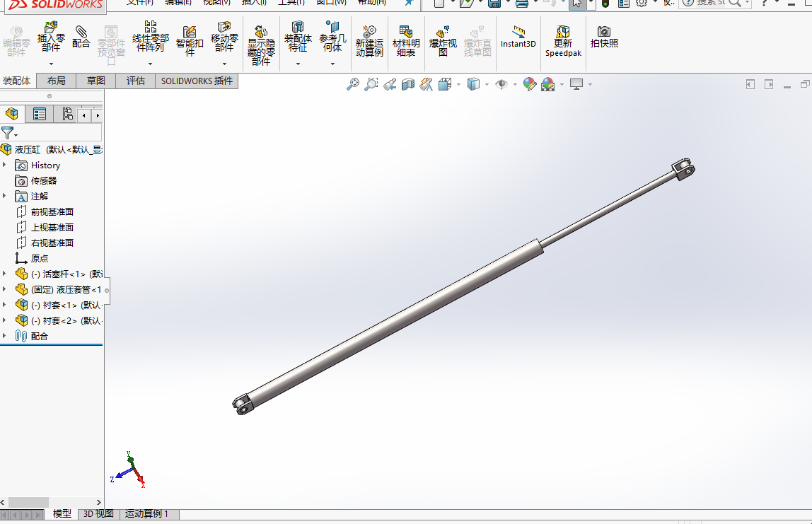Select the Move Component tool
Screen dimensions: 812x524
[x=224, y=37]
